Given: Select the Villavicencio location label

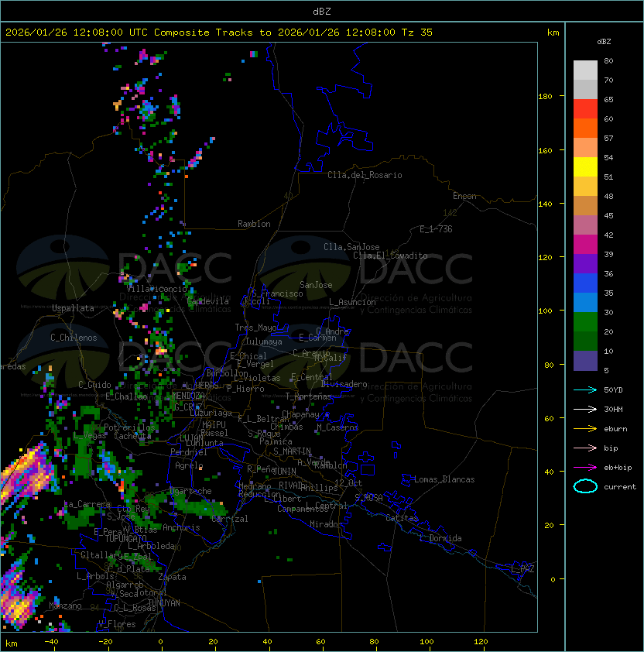Looking at the screenshot, I should [156, 289].
